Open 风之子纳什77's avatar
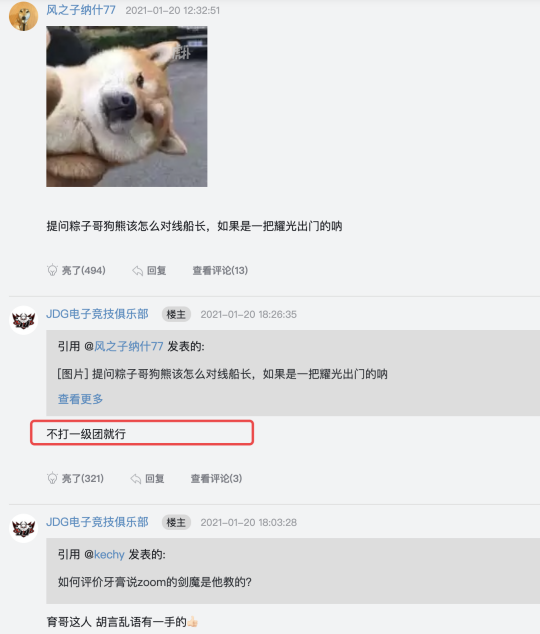 click(23, 16)
